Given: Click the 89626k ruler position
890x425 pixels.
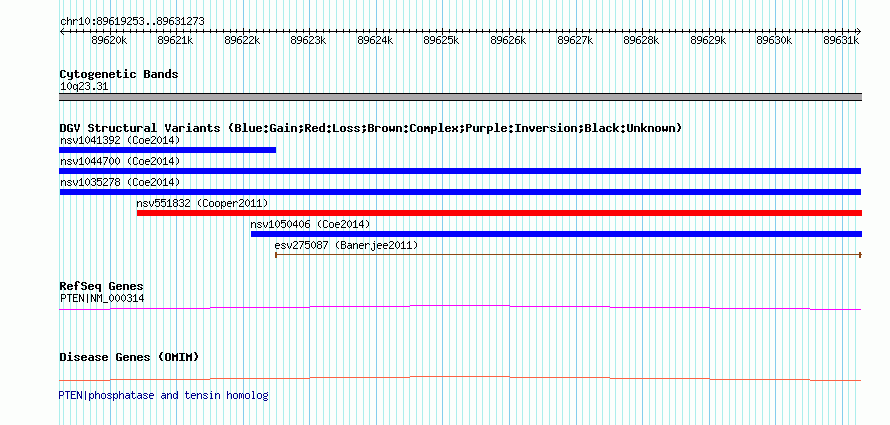Looking at the screenshot, I should pos(509,40).
